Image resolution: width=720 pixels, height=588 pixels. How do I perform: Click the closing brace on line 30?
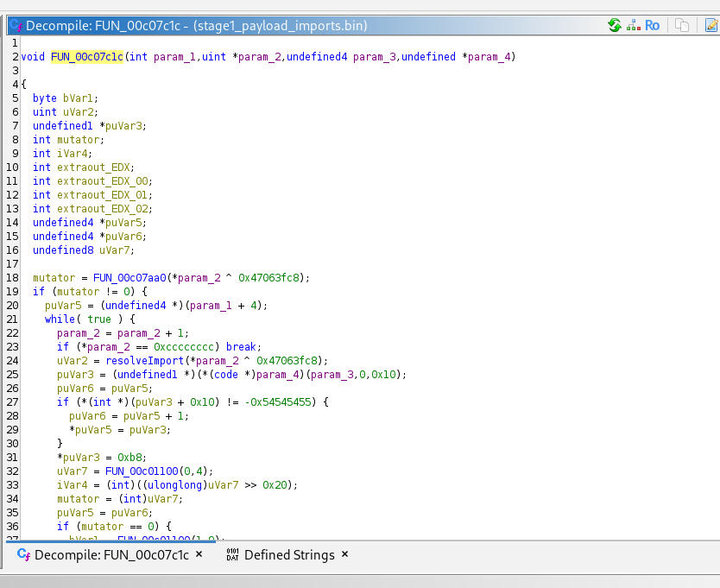(60, 443)
